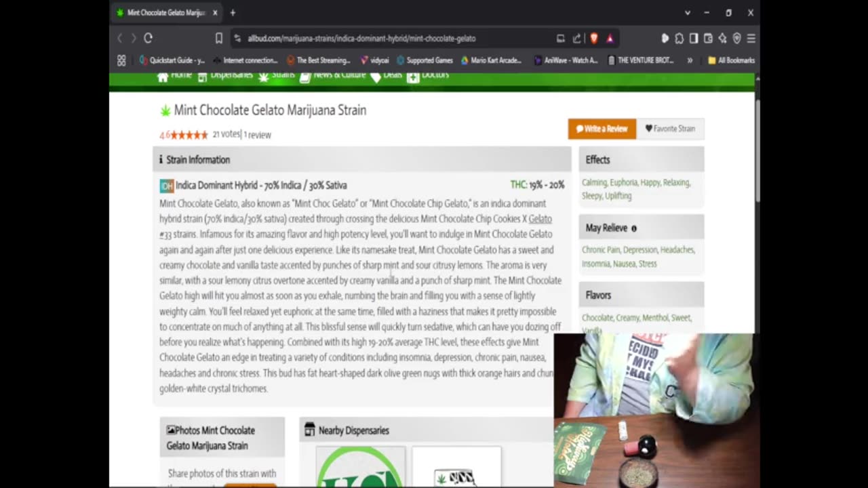
Task: Open the apps grid in bookmarks bar
Action: (121, 60)
